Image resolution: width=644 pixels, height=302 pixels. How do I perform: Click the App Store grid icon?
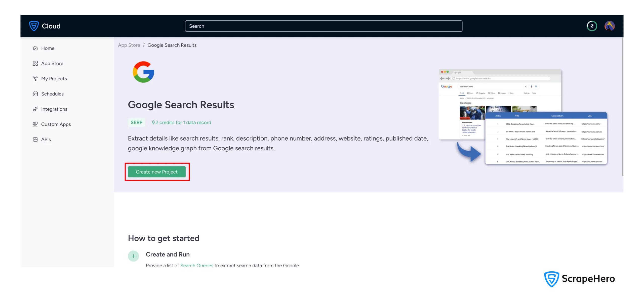35,63
